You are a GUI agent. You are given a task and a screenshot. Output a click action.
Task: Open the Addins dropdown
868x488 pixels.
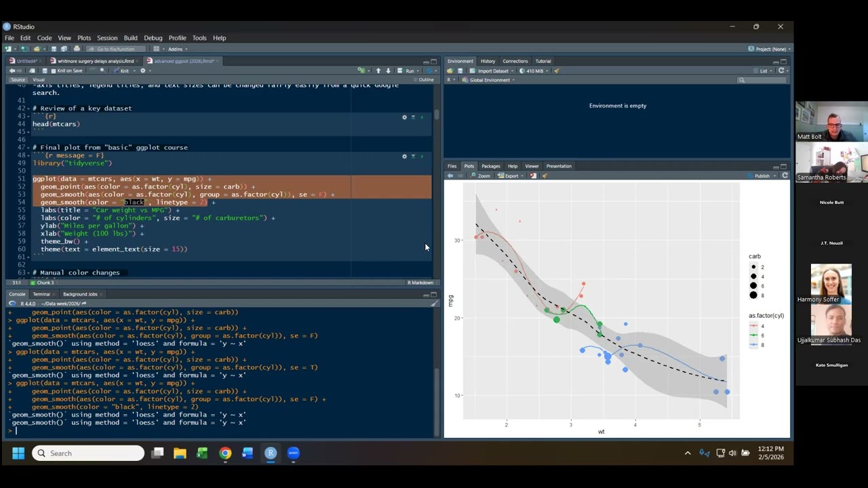click(178, 49)
